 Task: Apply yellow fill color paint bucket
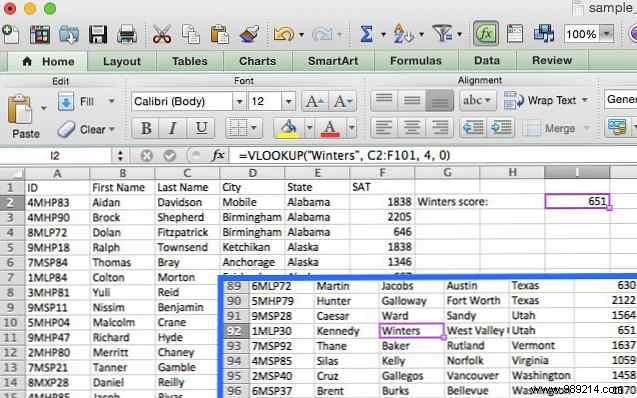(x=288, y=128)
